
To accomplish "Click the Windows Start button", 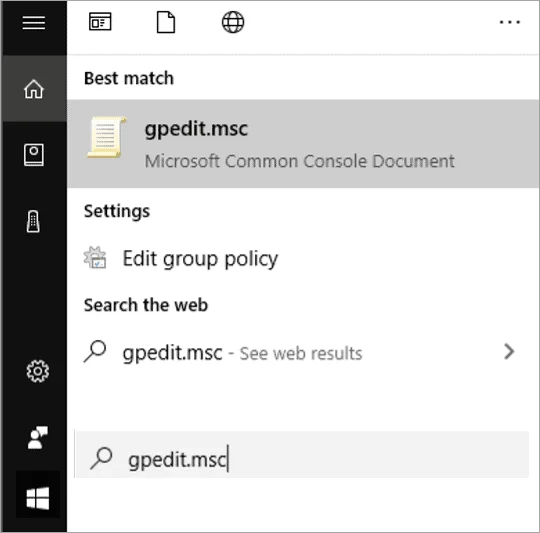I will [x=38, y=498].
